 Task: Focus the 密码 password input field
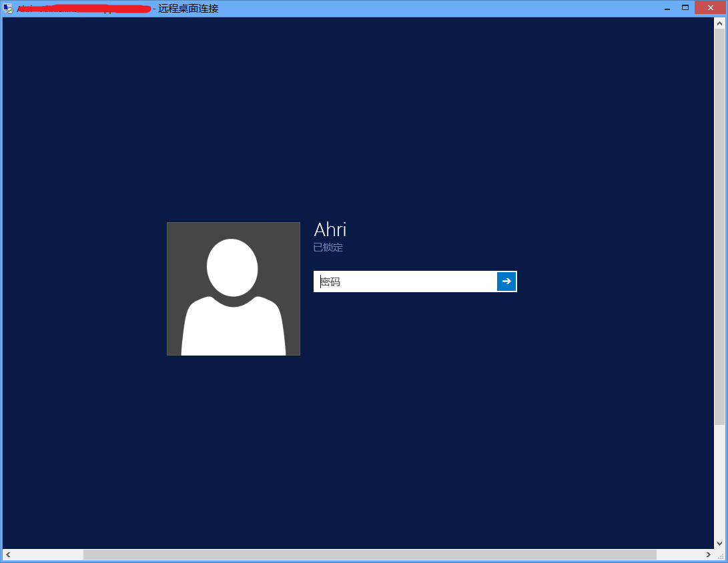(x=405, y=281)
